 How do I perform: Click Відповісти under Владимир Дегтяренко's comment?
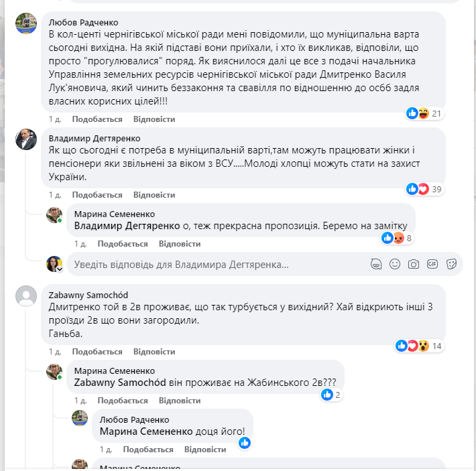tap(154, 195)
